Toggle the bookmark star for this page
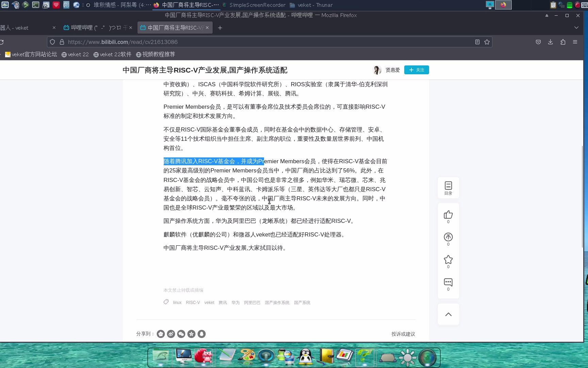This screenshot has height=368, width=588. click(x=487, y=42)
